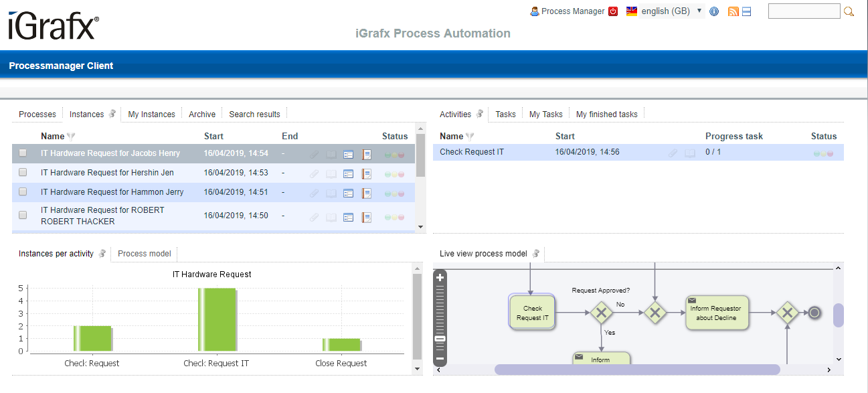Switch to the Archive tab
868x393 pixels.
click(202, 114)
